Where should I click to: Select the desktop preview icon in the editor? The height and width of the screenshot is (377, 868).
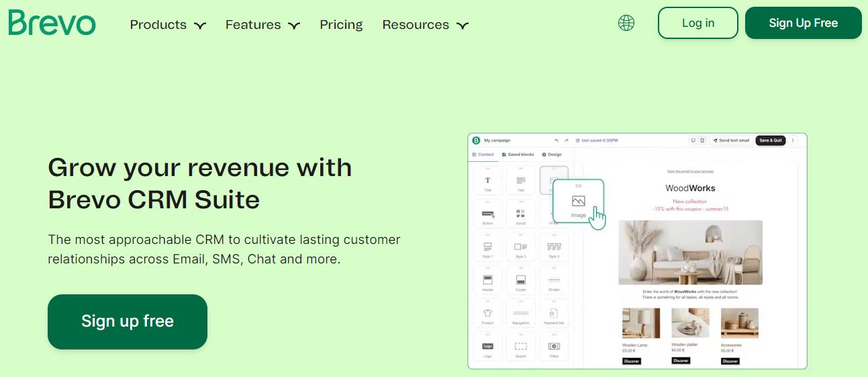[x=693, y=140]
